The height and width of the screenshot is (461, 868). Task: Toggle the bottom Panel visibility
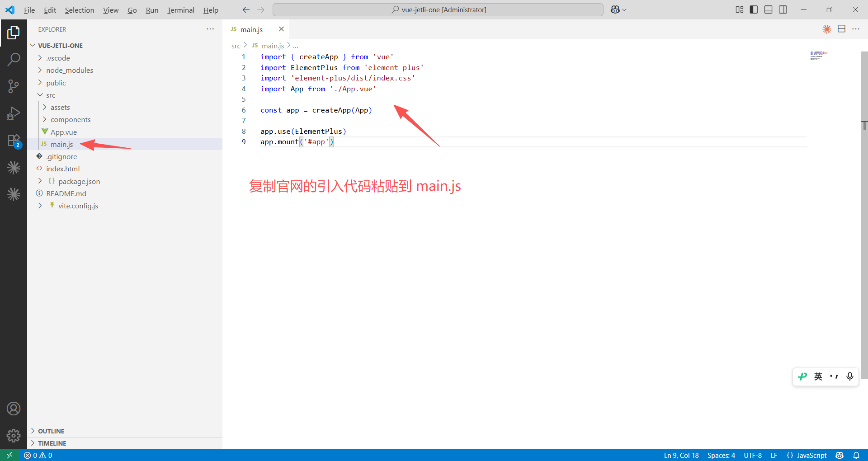click(768, 9)
